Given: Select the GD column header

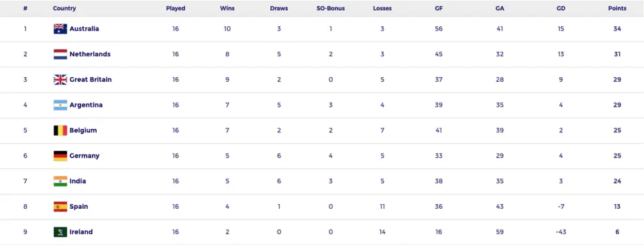Looking at the screenshot, I should [x=561, y=8].
